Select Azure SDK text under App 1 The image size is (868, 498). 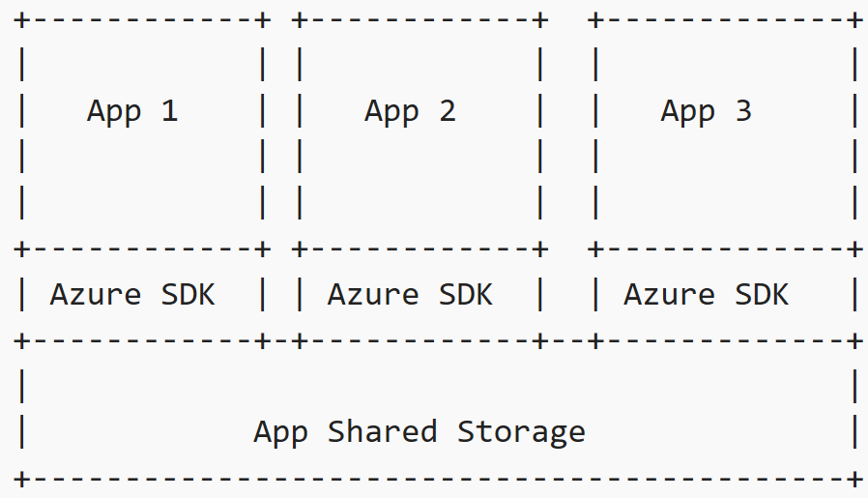[x=132, y=294]
